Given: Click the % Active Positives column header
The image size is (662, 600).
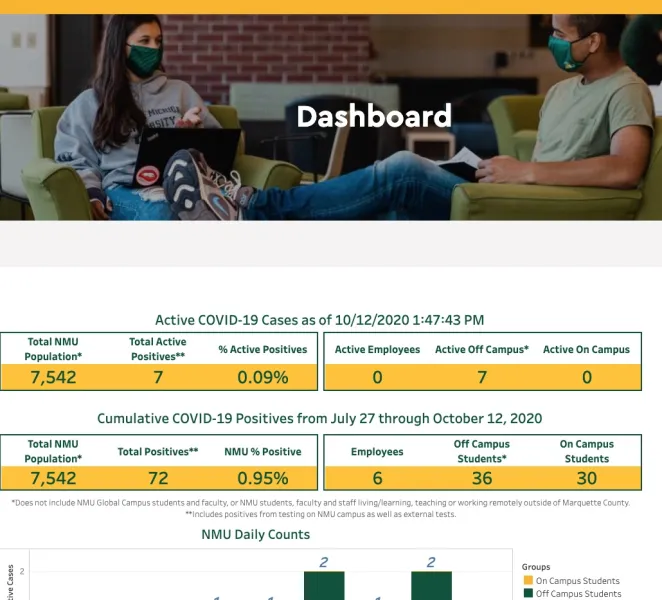Looking at the screenshot, I should [263, 350].
